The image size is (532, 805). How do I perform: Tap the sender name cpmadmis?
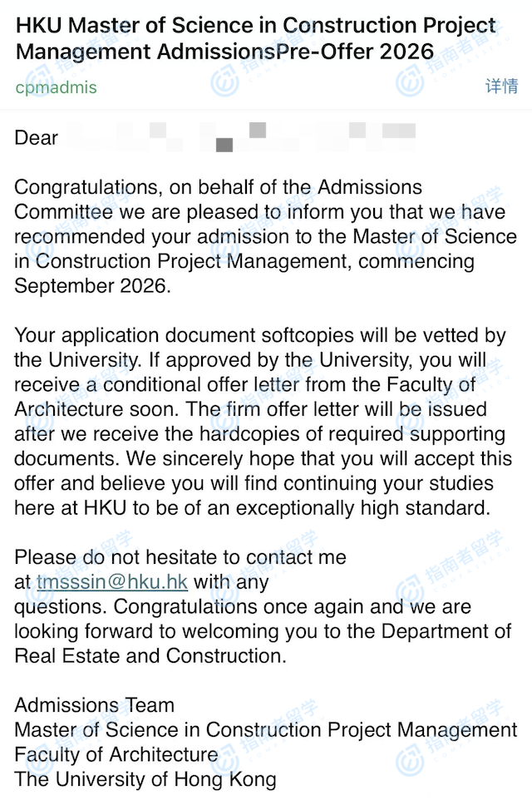click(56, 87)
